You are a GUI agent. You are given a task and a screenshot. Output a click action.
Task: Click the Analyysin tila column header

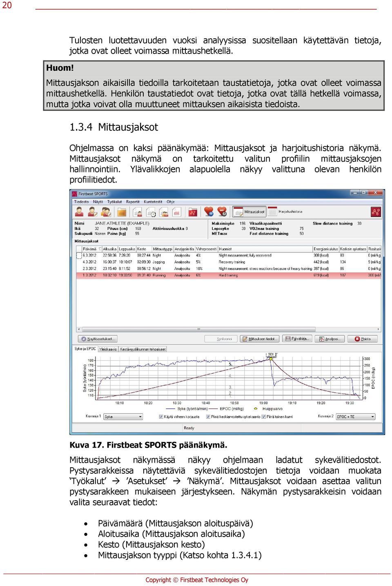click(x=184, y=249)
